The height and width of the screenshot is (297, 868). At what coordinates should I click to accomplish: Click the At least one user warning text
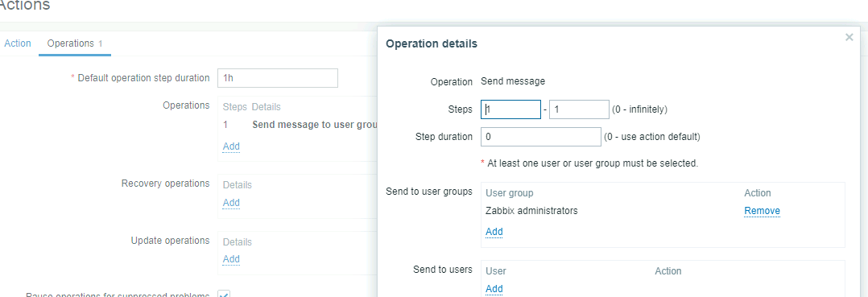point(589,163)
